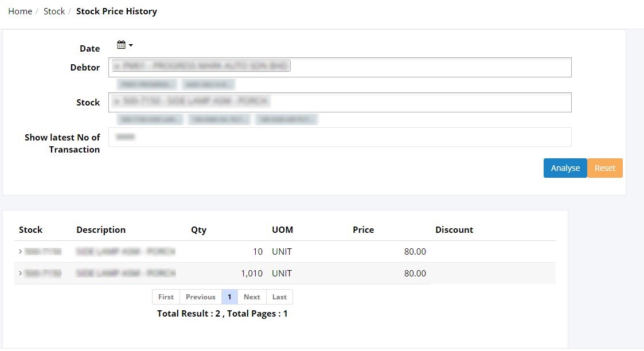Expand the row with Qty 1,010
644x351 pixels.
pos(20,273)
